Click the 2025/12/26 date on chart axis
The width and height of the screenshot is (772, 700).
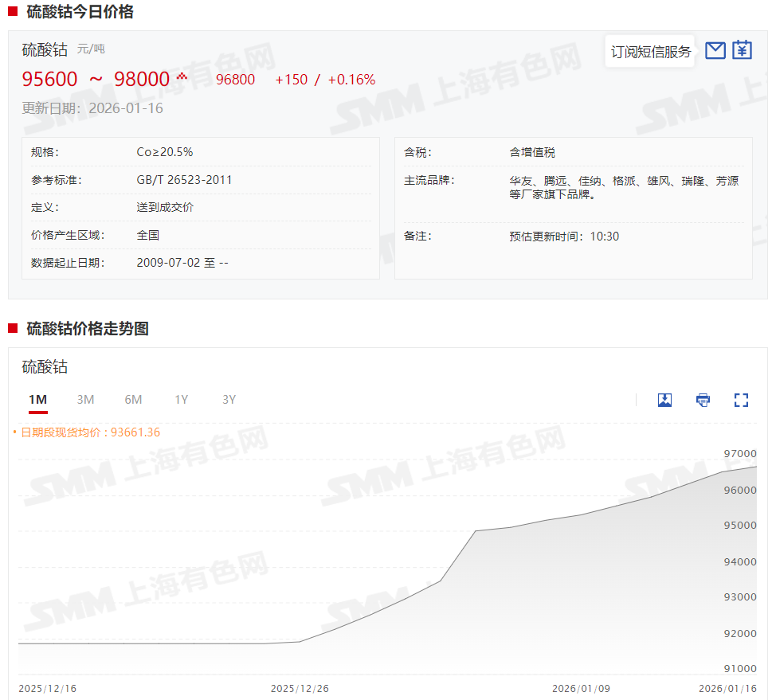(300, 688)
